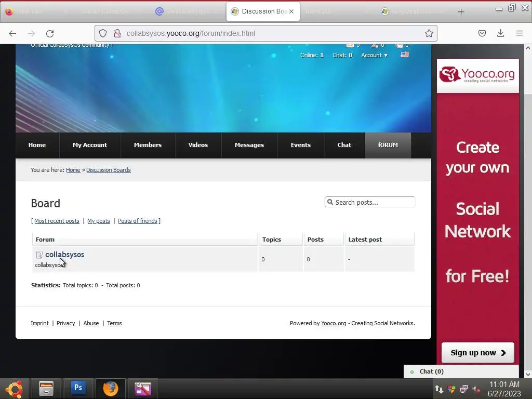Open the Ubuntu start menu icon
The image size is (532, 399).
[x=14, y=389]
